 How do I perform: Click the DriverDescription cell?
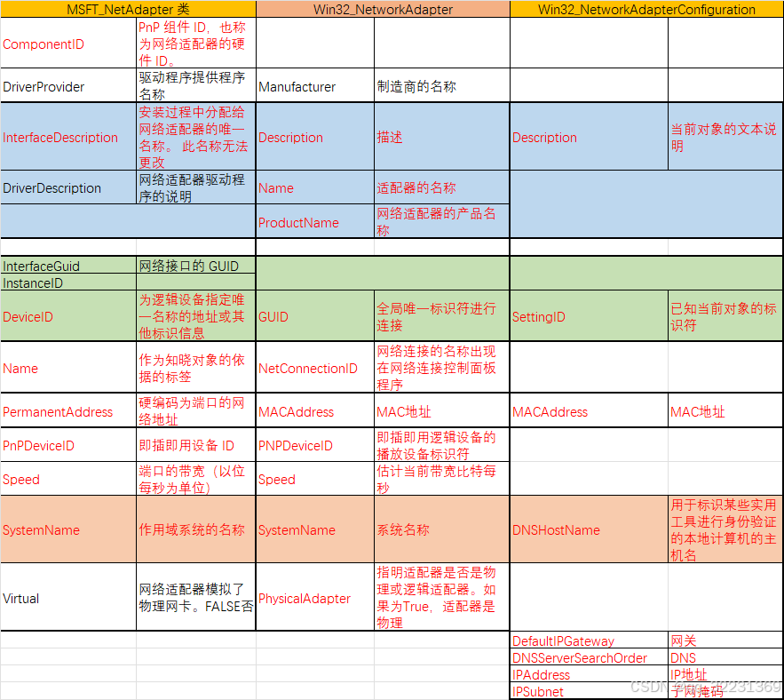coord(68,187)
